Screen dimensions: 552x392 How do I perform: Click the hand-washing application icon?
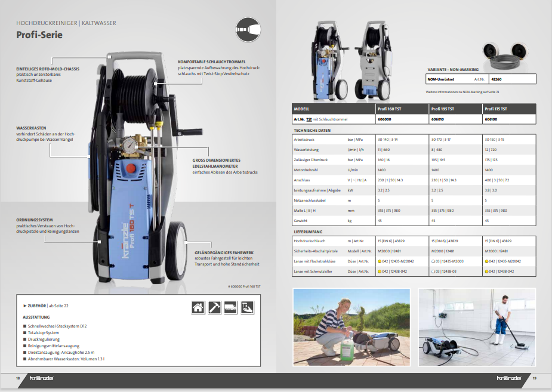click(x=247, y=307)
